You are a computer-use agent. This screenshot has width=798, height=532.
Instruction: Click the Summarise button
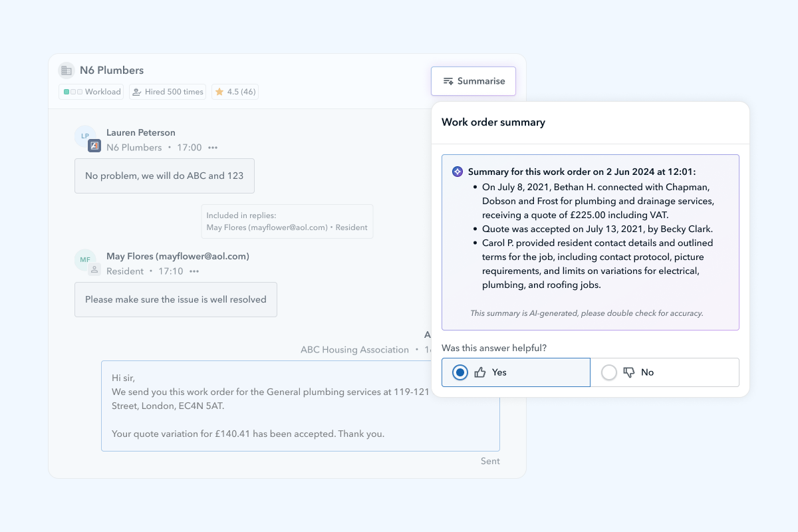473,80
